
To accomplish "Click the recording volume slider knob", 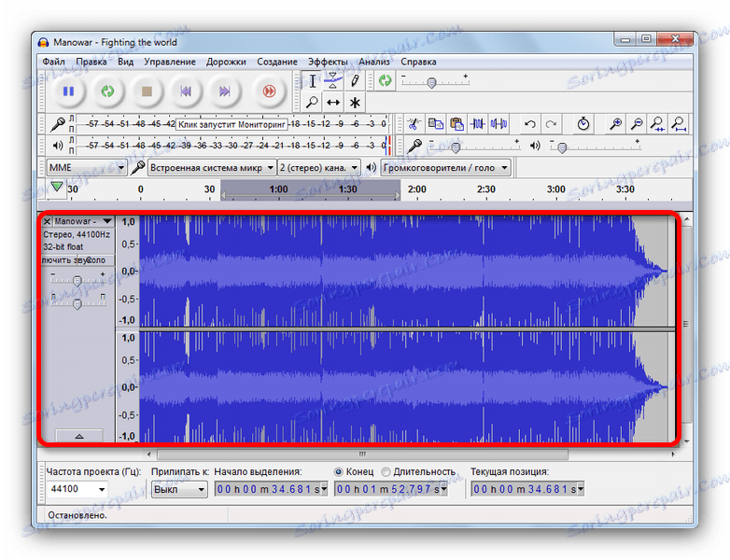I will (x=456, y=147).
